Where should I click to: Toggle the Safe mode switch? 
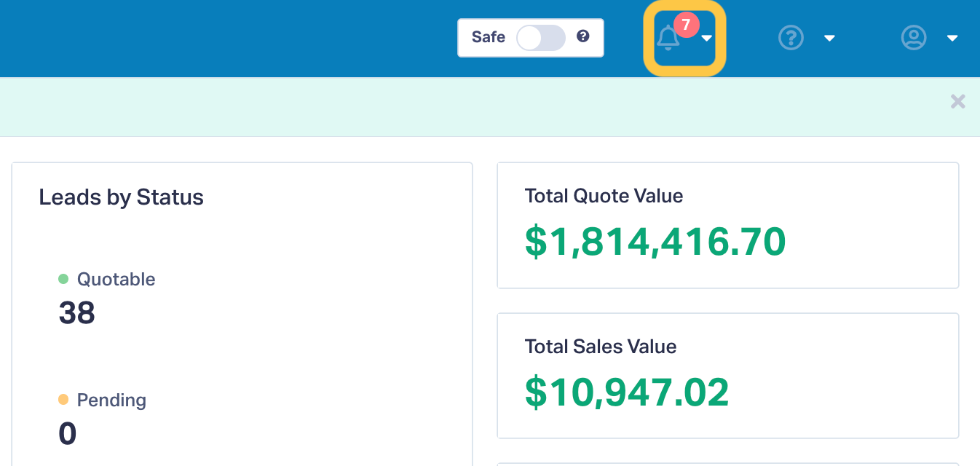(541, 37)
